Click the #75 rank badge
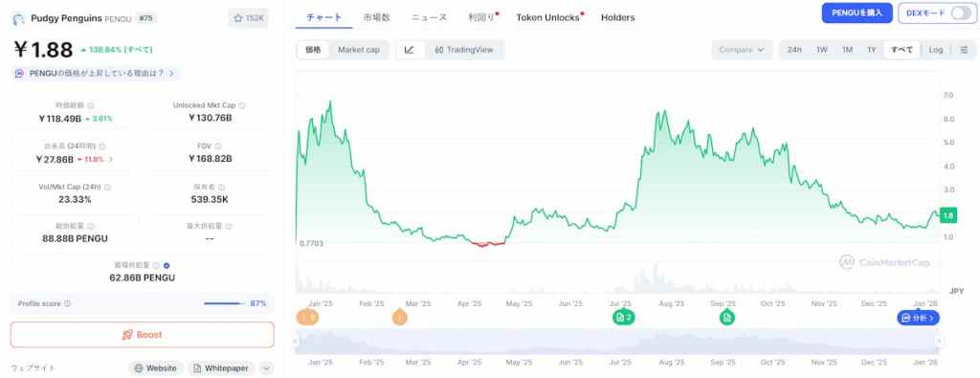 145,19
